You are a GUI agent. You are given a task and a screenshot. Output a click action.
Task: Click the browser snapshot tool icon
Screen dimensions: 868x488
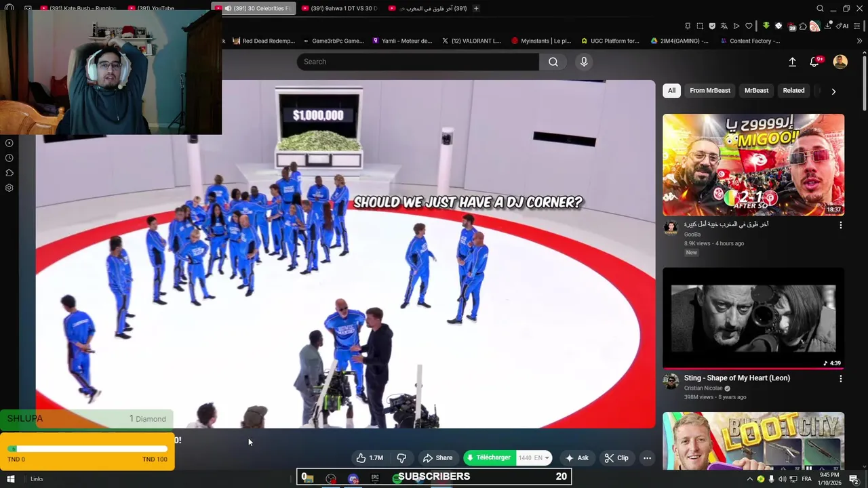coord(700,26)
